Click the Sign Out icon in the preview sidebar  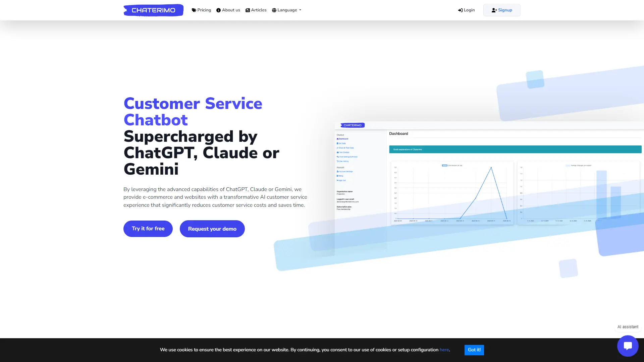click(x=337, y=180)
